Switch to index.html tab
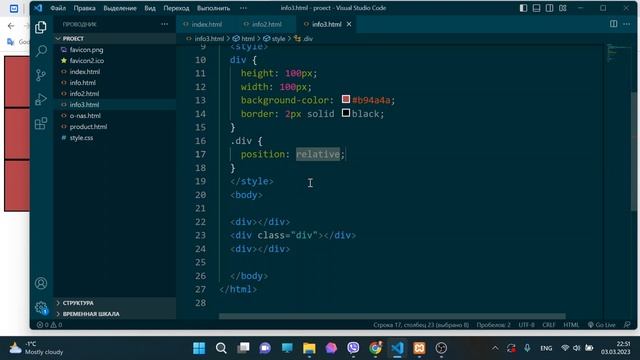 coord(207,24)
